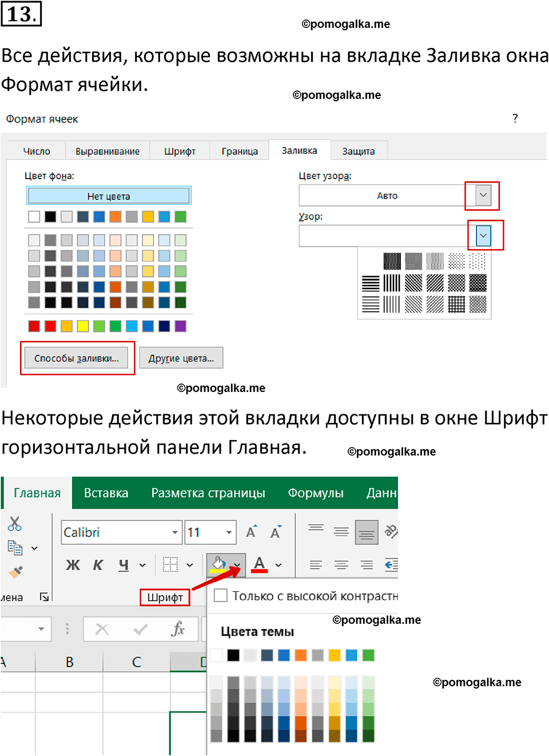The height and width of the screenshot is (756, 549).
Task: Toggle bold with the Ж button
Action: [x=73, y=565]
